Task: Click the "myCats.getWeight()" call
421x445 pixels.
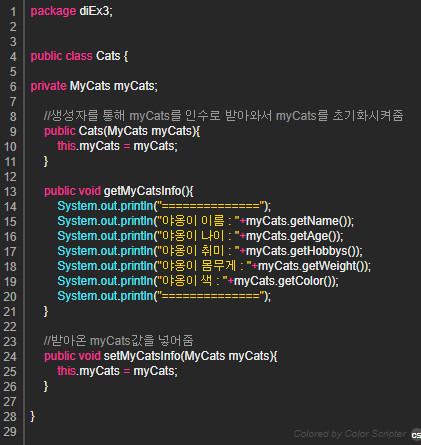Action: [311, 266]
